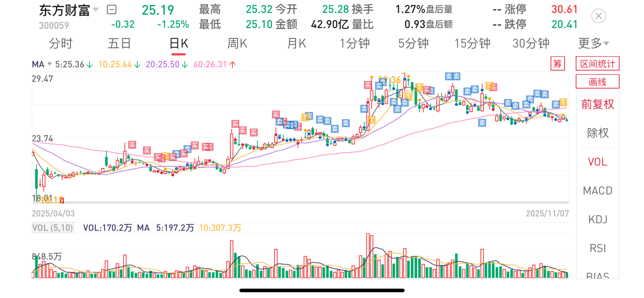Select 除权 adjustment option
This screenshot has width=644, height=298.
coord(598,133)
